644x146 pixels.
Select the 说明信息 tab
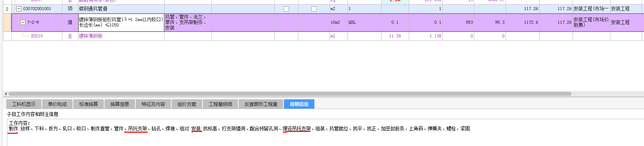[299, 104]
